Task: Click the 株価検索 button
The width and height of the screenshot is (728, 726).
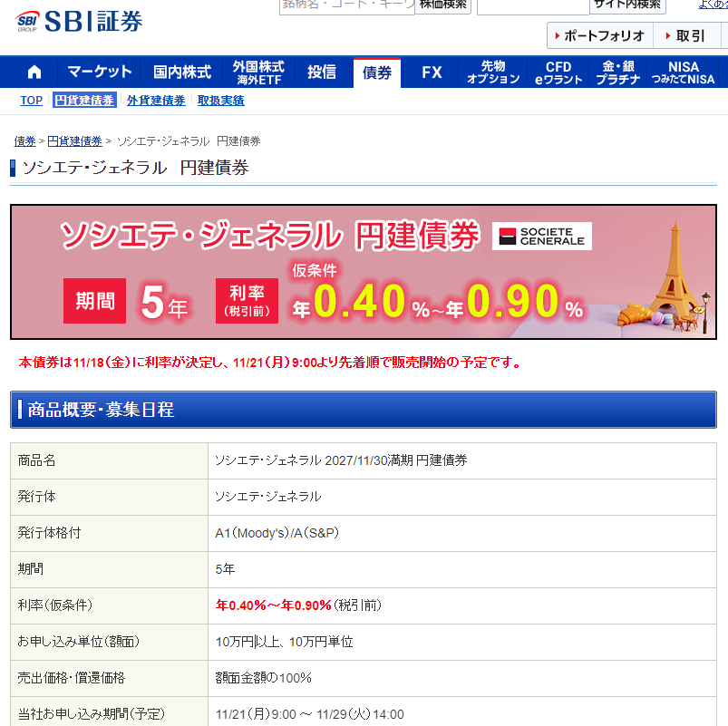Action: [x=443, y=5]
